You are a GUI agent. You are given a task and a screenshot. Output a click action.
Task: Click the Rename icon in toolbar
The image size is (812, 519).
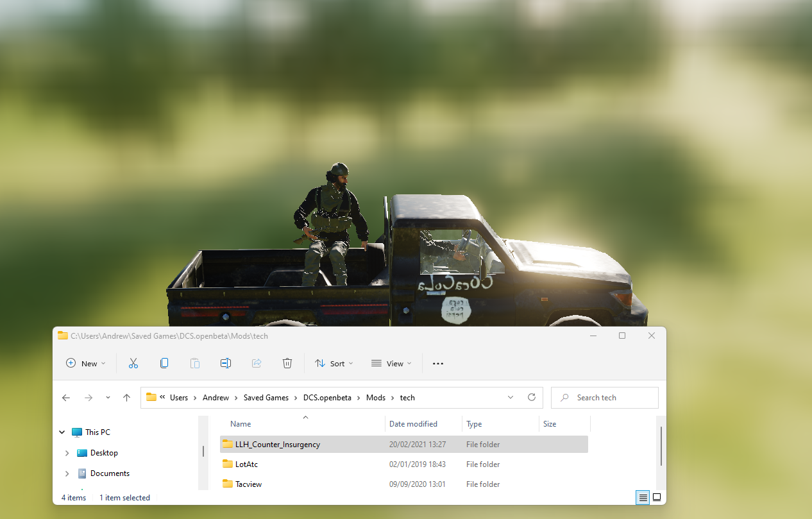click(226, 363)
